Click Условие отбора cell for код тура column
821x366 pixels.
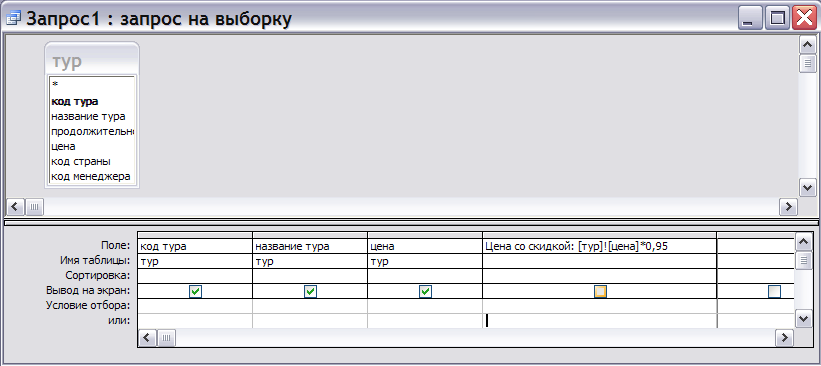coord(195,306)
